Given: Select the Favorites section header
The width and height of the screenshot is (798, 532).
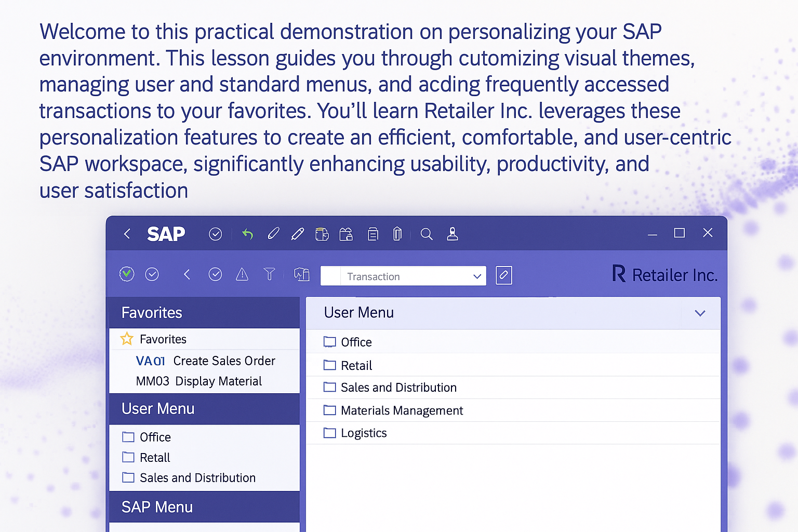Looking at the screenshot, I should 204,313.
